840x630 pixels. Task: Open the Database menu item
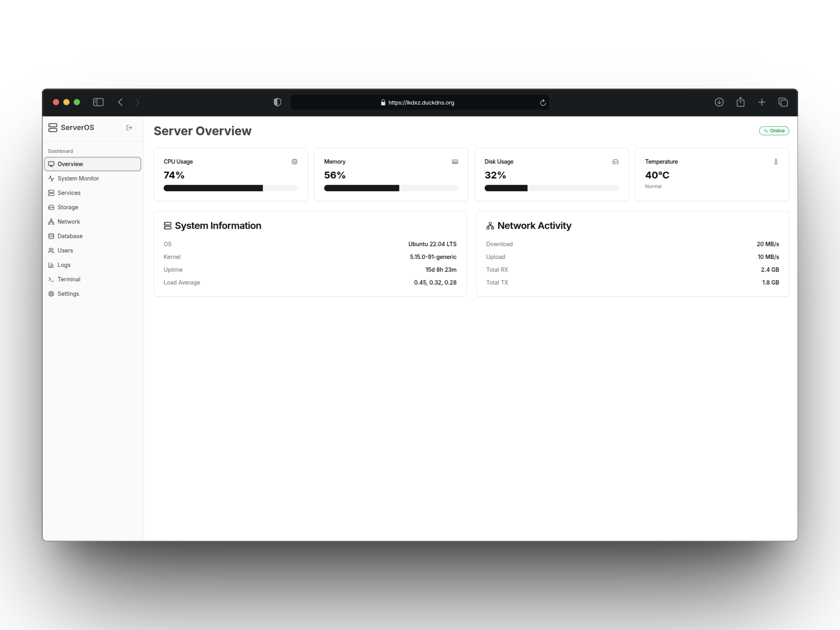(x=70, y=236)
